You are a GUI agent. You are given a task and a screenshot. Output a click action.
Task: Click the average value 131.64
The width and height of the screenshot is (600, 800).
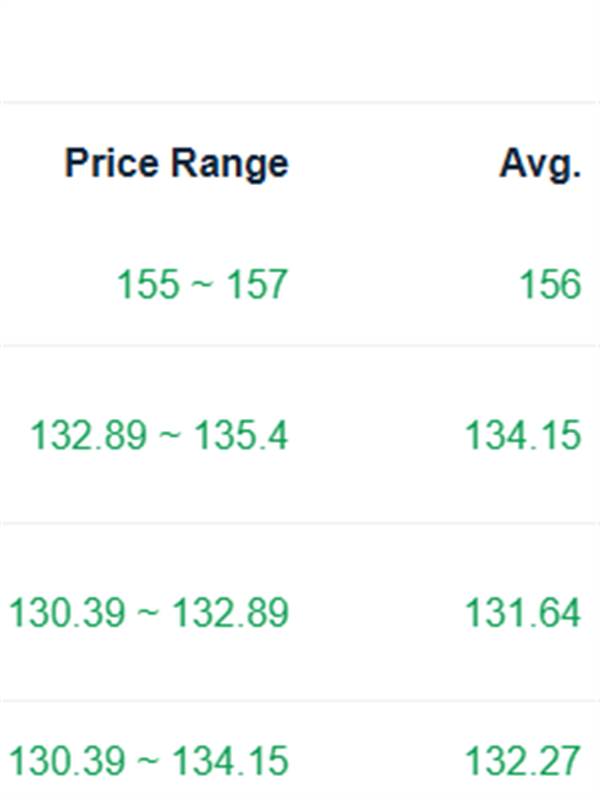(522, 612)
